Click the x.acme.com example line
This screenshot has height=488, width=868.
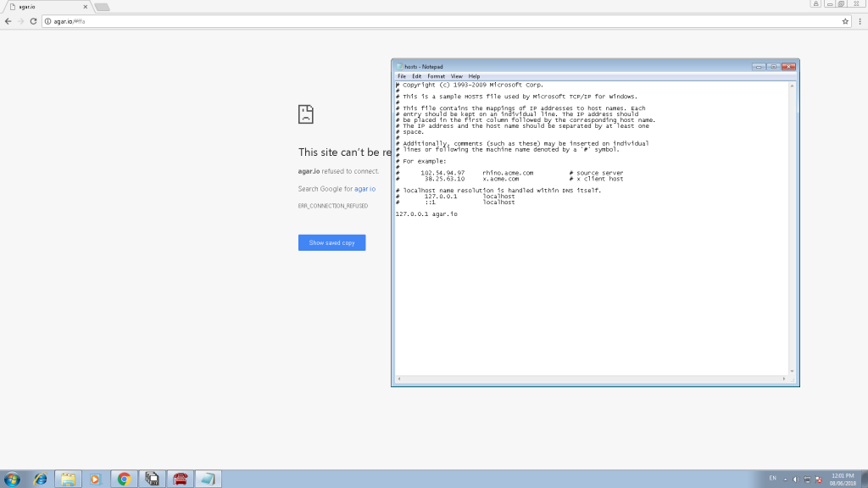[509, 179]
